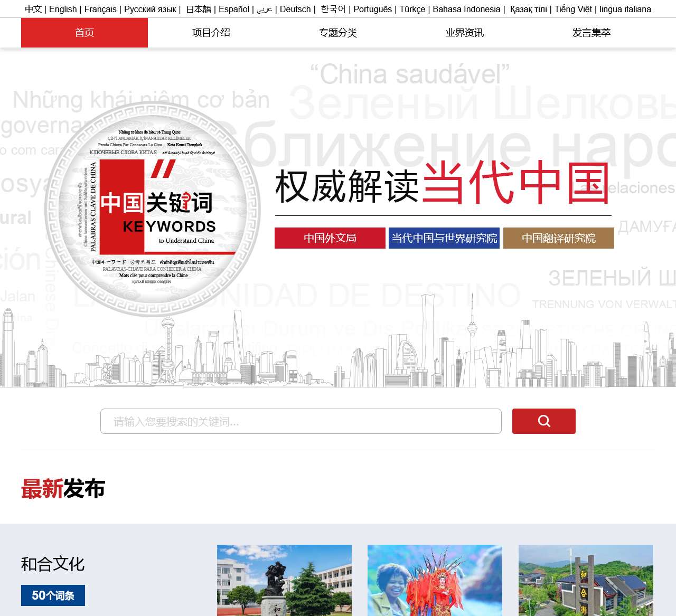Select Tiếng Việt language link
Image resolution: width=676 pixels, height=616 pixels.
(x=573, y=9)
